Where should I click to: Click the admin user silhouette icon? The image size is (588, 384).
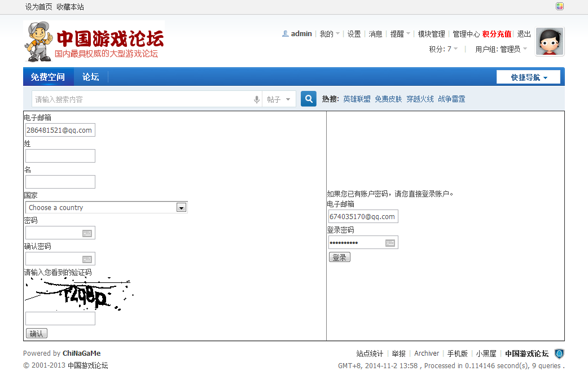pyautogui.click(x=285, y=34)
